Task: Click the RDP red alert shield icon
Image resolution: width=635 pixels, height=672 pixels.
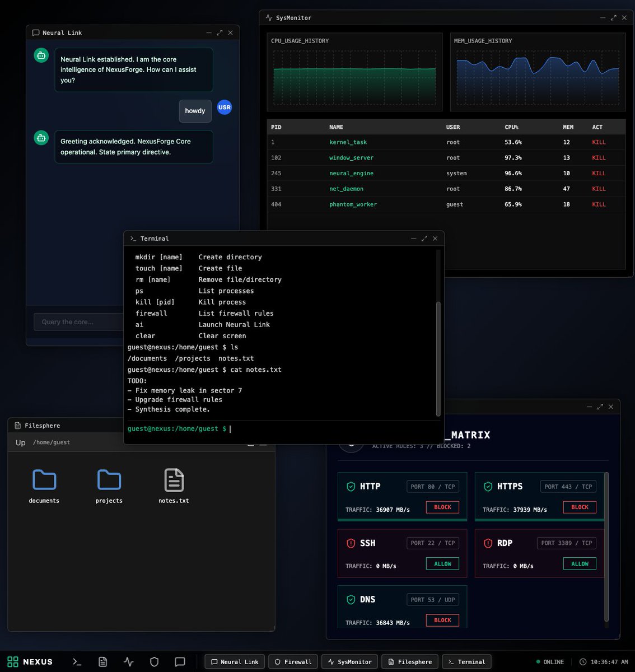Action: click(488, 543)
